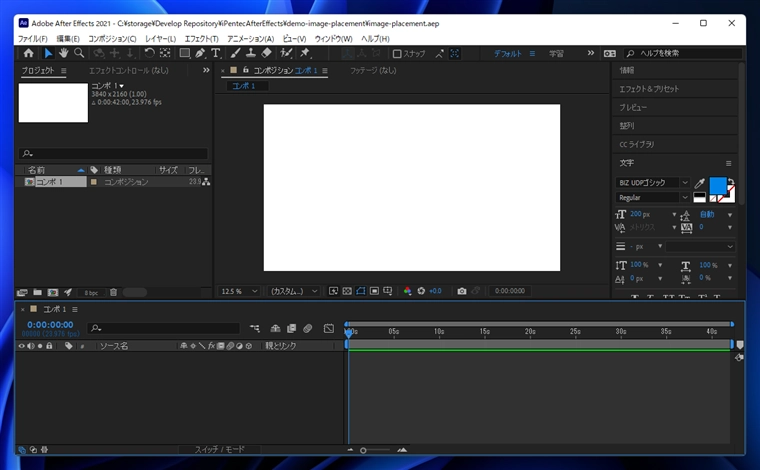Click the Graph Editor icon in timeline

[x=329, y=329]
